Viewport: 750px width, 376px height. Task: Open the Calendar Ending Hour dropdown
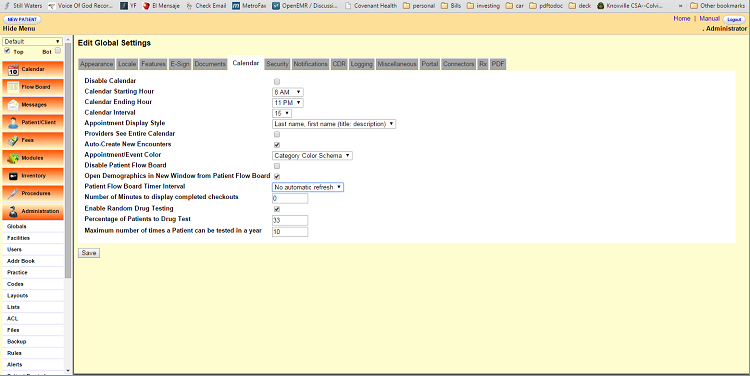pos(288,103)
